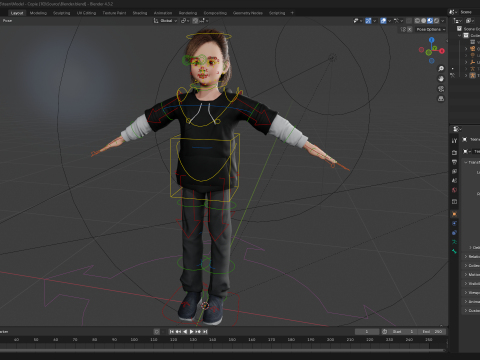Add a new workspace with plus button
The height and width of the screenshot is (360, 480).
tap(292, 13)
